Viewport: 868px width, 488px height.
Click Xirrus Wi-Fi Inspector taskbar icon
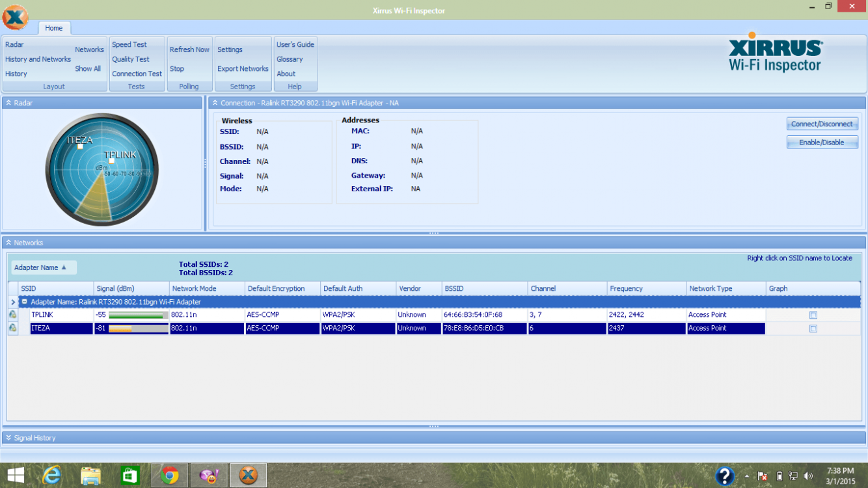coord(248,476)
